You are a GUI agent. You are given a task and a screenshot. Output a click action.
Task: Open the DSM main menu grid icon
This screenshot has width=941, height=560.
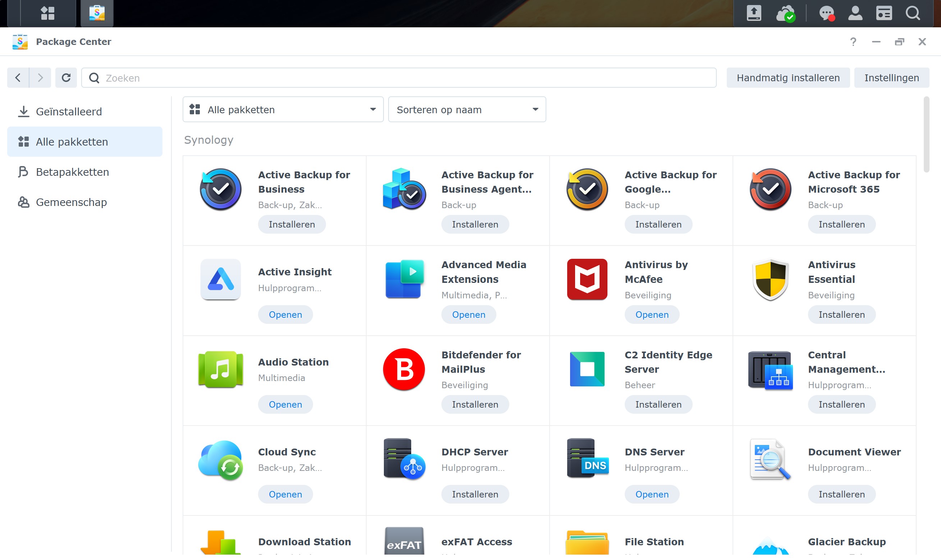(x=47, y=13)
